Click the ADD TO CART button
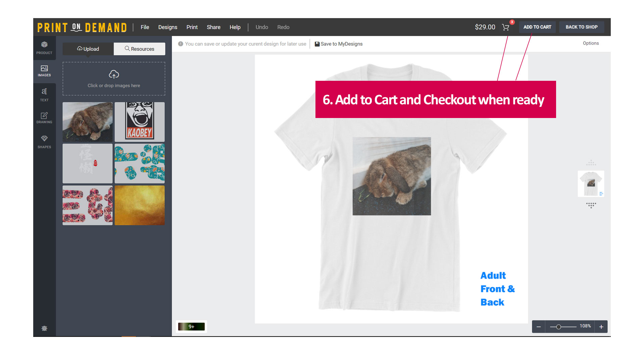This screenshot has height=354, width=644. (537, 27)
